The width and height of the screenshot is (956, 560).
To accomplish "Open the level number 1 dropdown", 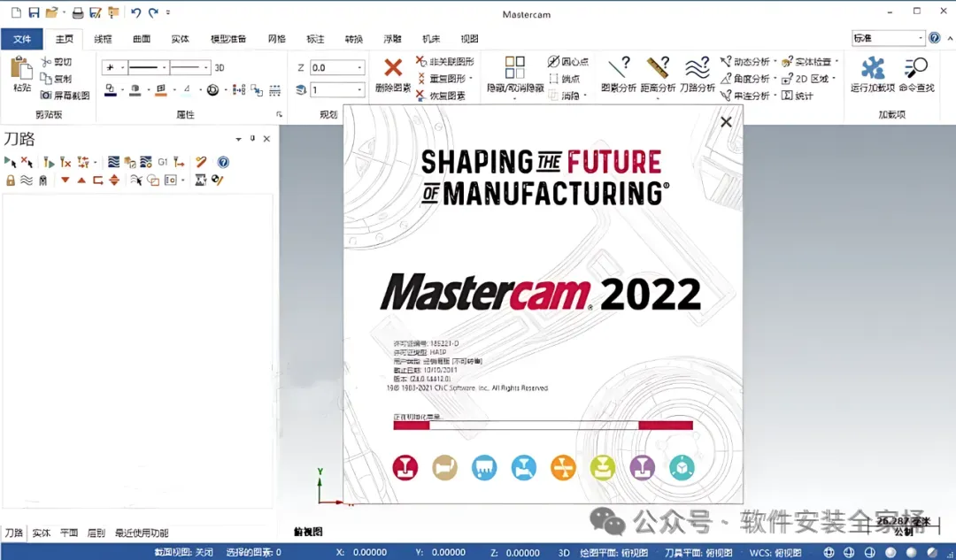I will (359, 90).
